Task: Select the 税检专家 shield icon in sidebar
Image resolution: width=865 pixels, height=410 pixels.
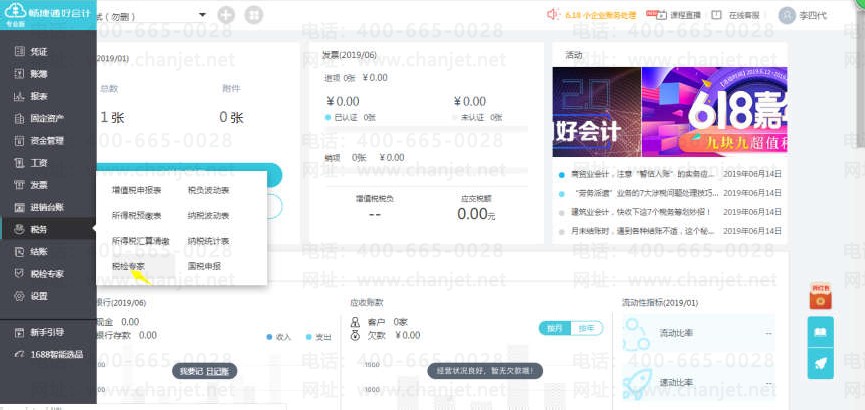Action: click(19, 274)
